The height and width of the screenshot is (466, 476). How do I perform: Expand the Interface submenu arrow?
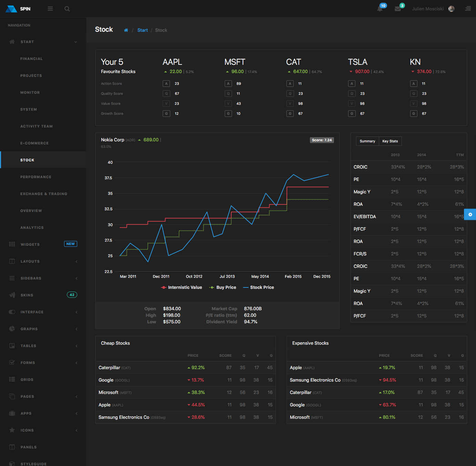[77, 312]
